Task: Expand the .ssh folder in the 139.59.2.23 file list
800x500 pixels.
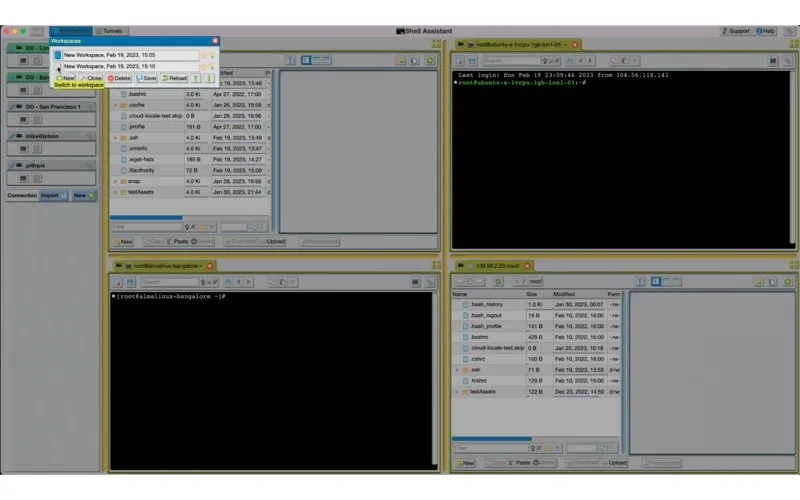Action: tap(457, 370)
